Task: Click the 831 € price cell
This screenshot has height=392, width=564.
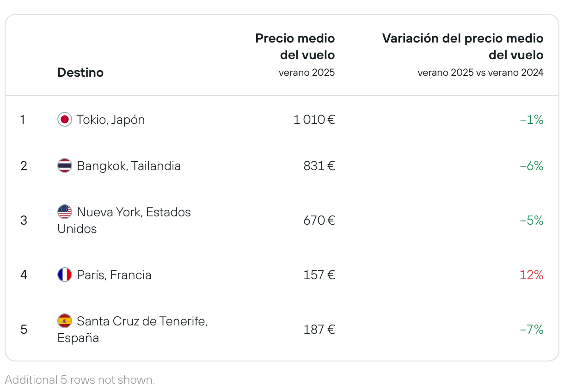Action: point(319,165)
